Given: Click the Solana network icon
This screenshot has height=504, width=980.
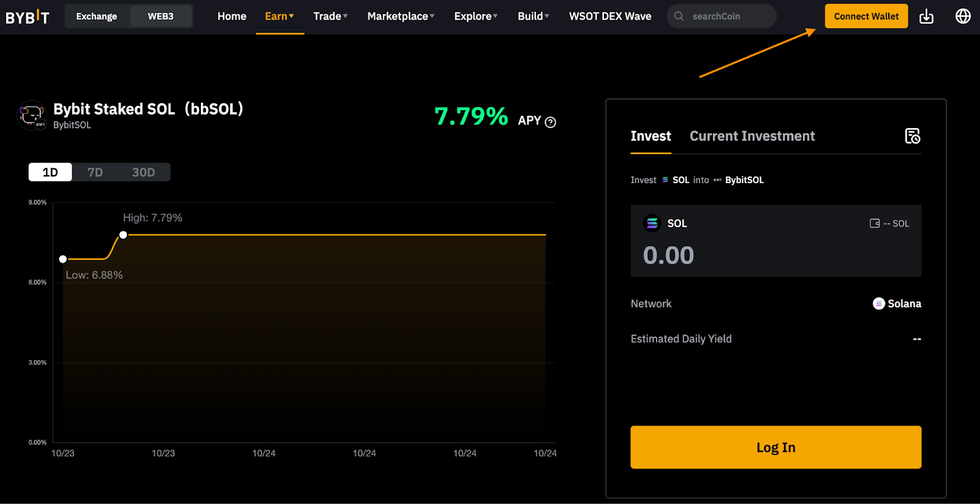Looking at the screenshot, I should click(878, 304).
